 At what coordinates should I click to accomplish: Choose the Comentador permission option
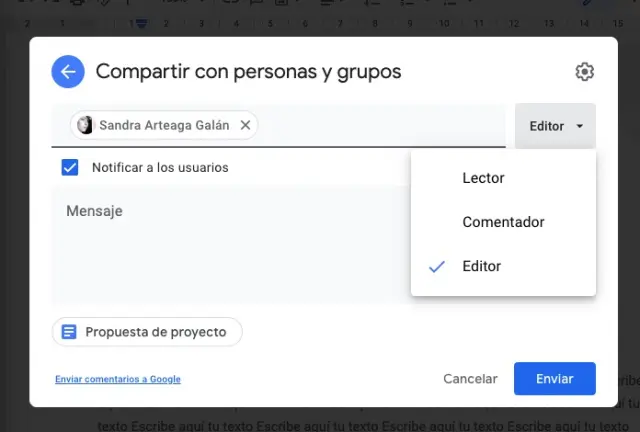click(502, 222)
